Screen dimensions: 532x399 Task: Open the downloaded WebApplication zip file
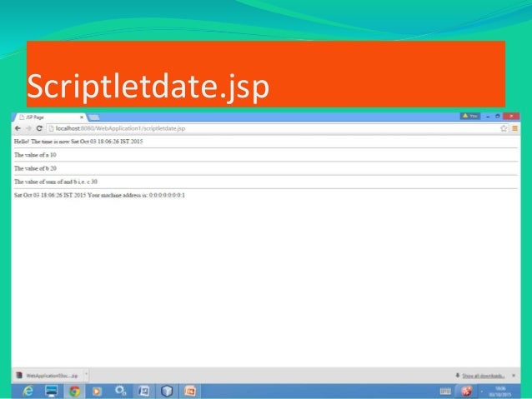pyautogui.click(x=48, y=376)
